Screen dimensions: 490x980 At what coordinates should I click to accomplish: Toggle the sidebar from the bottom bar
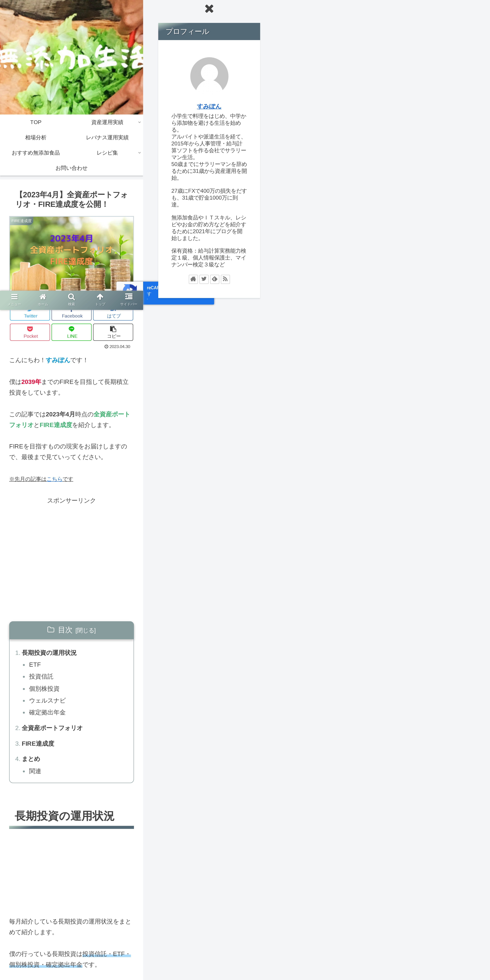129,299
